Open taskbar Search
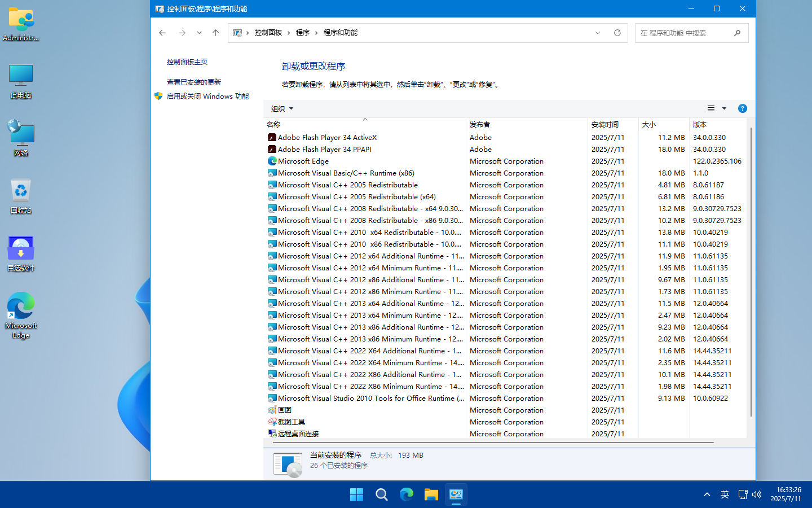 382,494
